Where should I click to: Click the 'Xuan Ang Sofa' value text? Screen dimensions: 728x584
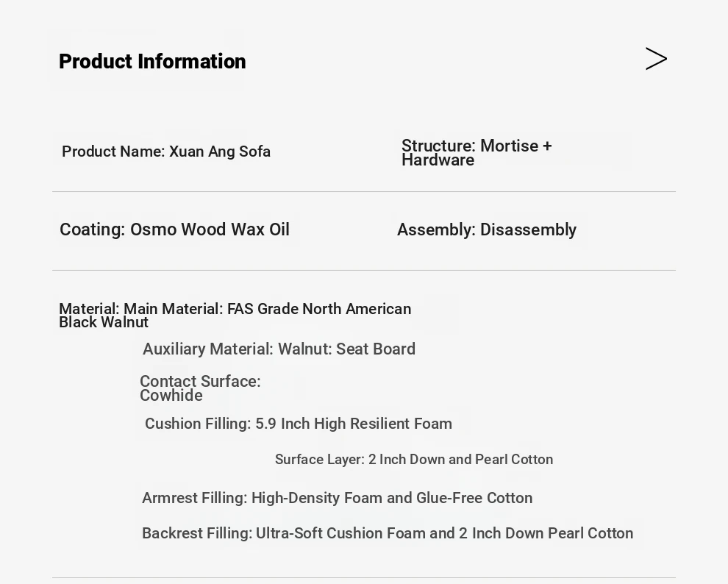coord(220,152)
